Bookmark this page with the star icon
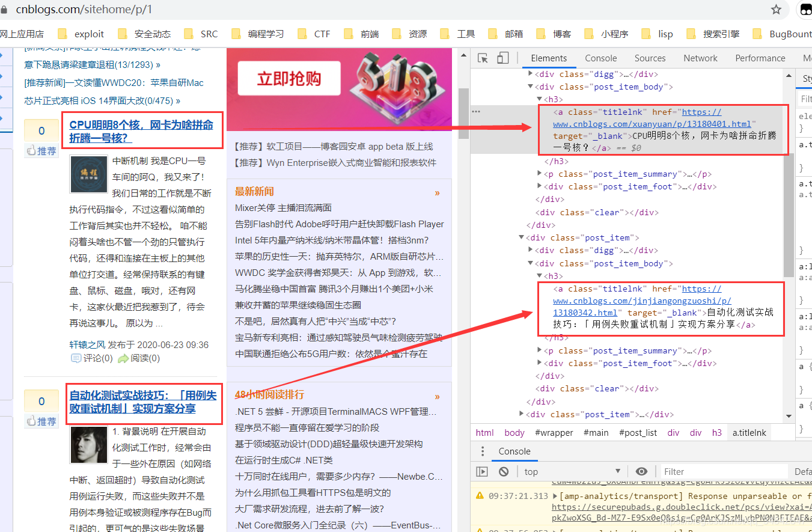Screen dimensions: 812x532 (x=776, y=10)
